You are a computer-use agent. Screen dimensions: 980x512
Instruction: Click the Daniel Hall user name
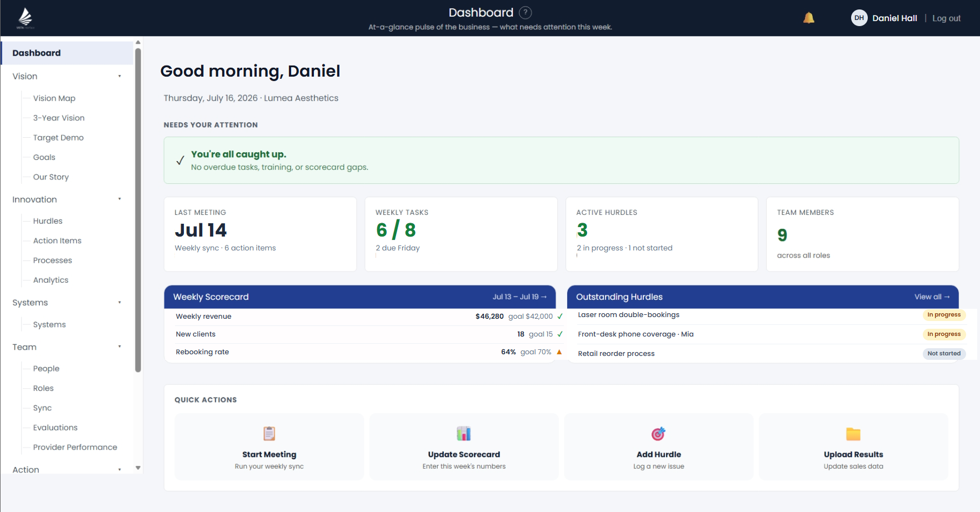point(894,18)
